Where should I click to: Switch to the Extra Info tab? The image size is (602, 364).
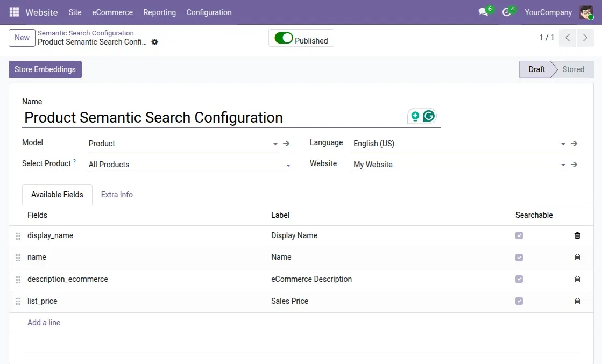pos(117,195)
